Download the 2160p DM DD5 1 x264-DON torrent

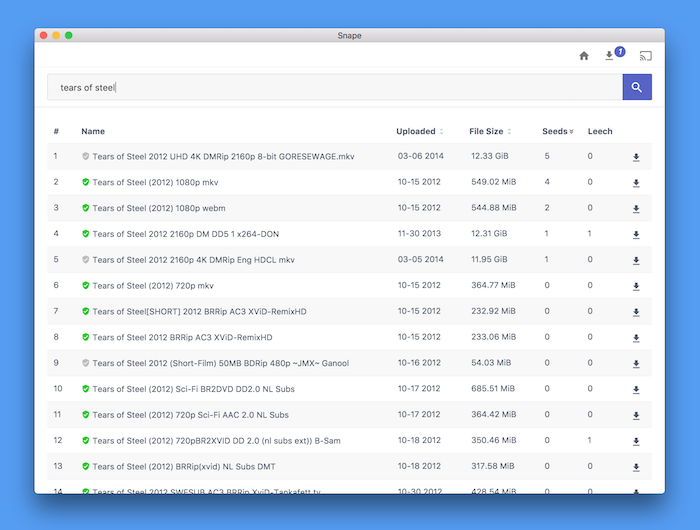(x=636, y=234)
